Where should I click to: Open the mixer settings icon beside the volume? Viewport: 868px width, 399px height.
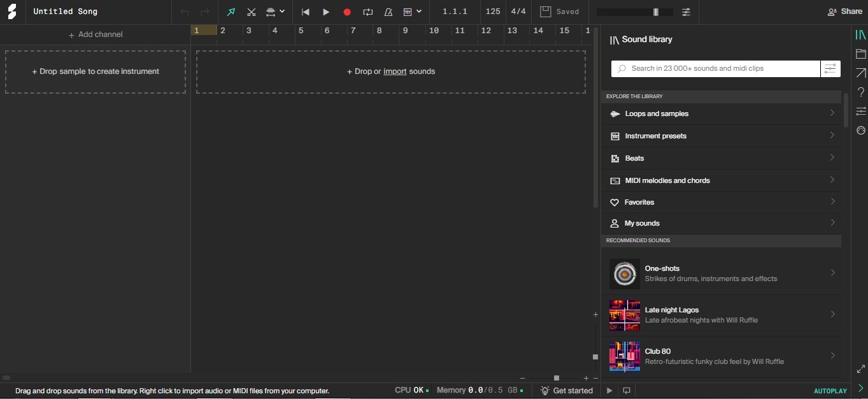click(x=686, y=12)
